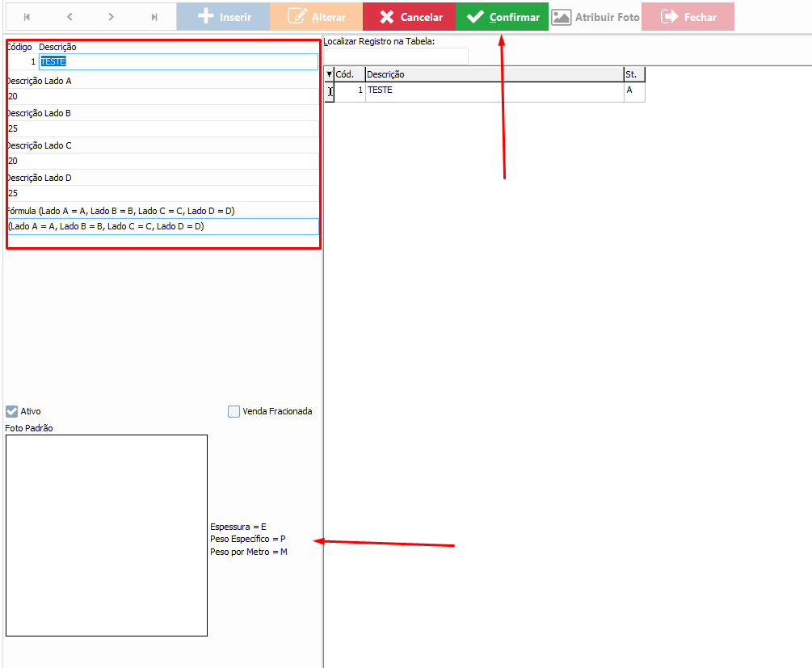The image size is (812, 668).
Task: Focus the Localizar Registro search field
Action: coord(396,56)
